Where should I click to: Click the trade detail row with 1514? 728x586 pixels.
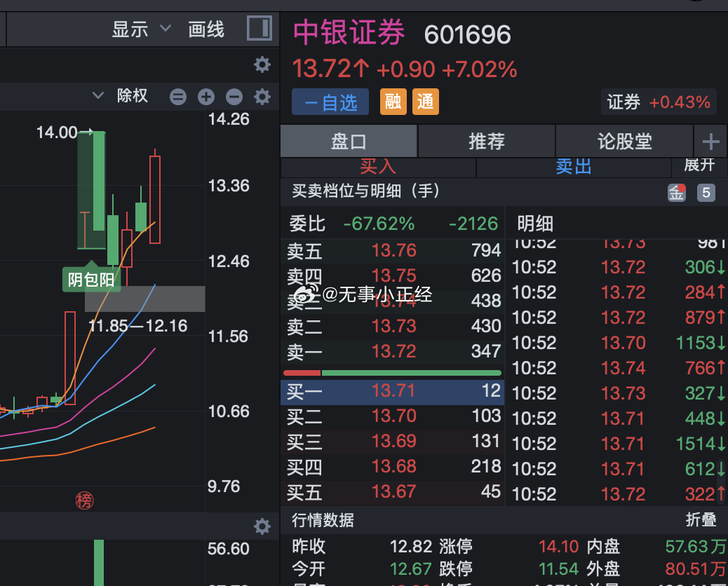pyautogui.click(x=618, y=444)
